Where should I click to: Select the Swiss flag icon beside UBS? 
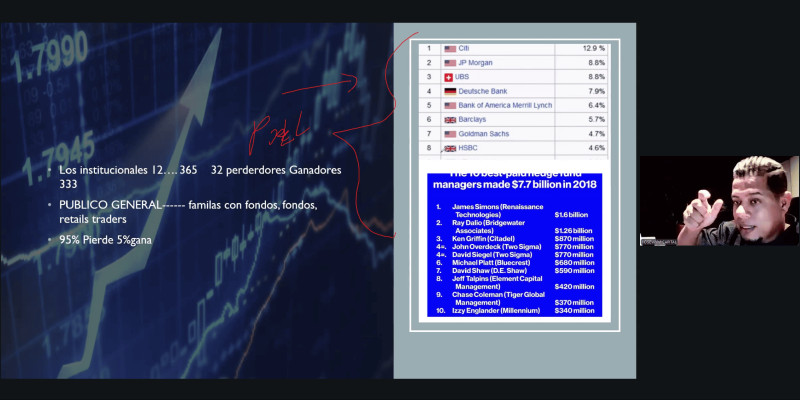449,76
